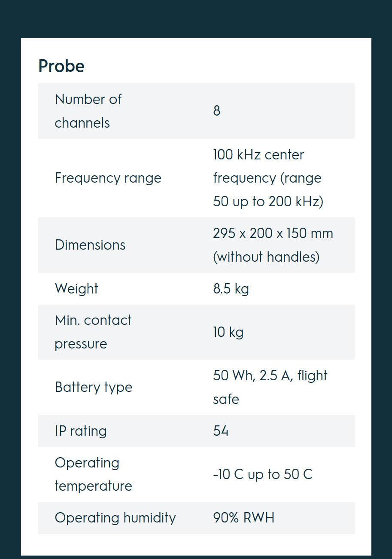
Task: Select the Frequency range label
Action: pos(108,178)
